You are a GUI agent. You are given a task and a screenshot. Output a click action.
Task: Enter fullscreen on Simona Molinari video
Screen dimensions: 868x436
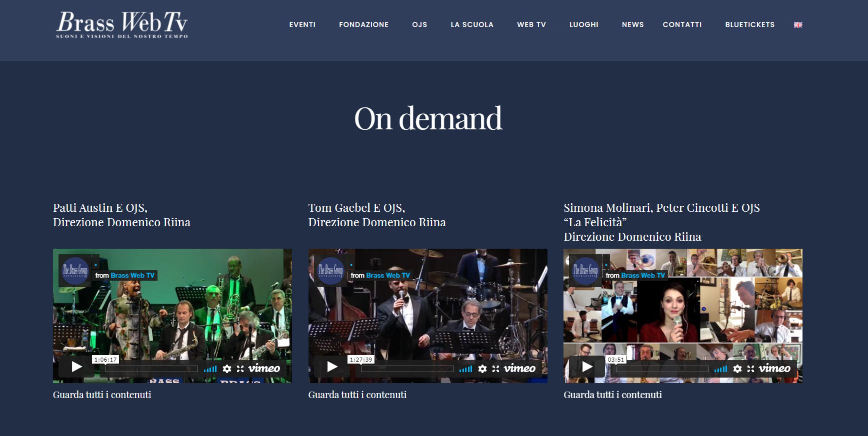[x=751, y=369]
